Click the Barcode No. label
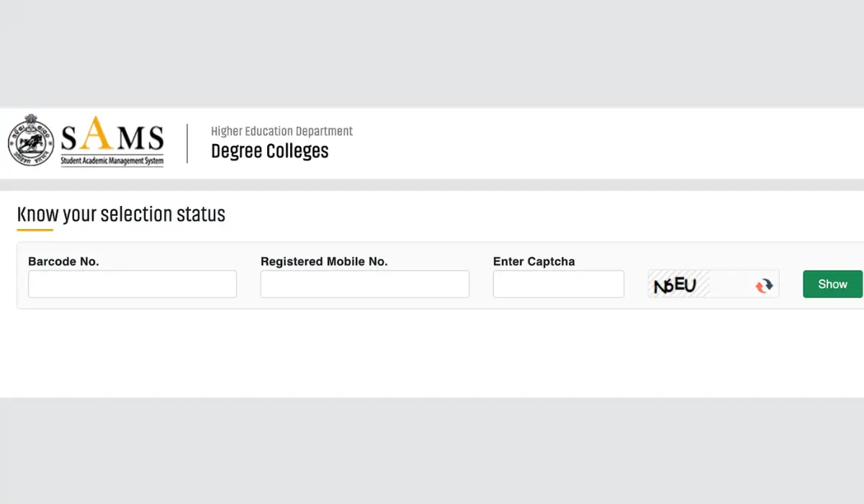Screen dimensions: 864x504 [63, 261]
